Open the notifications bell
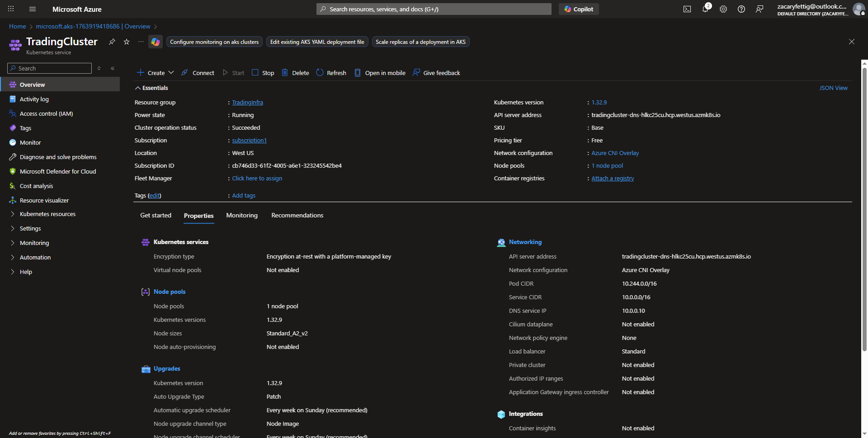This screenshot has width=868, height=438. 705,9
